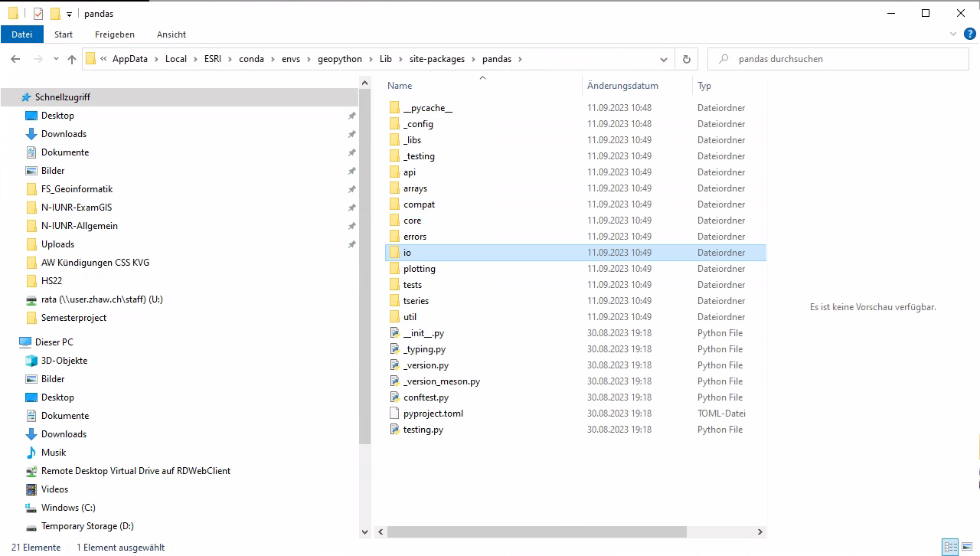Viewport: 980px width, 556px height.
Task: Switch to the Details view icon
Action: point(950,547)
